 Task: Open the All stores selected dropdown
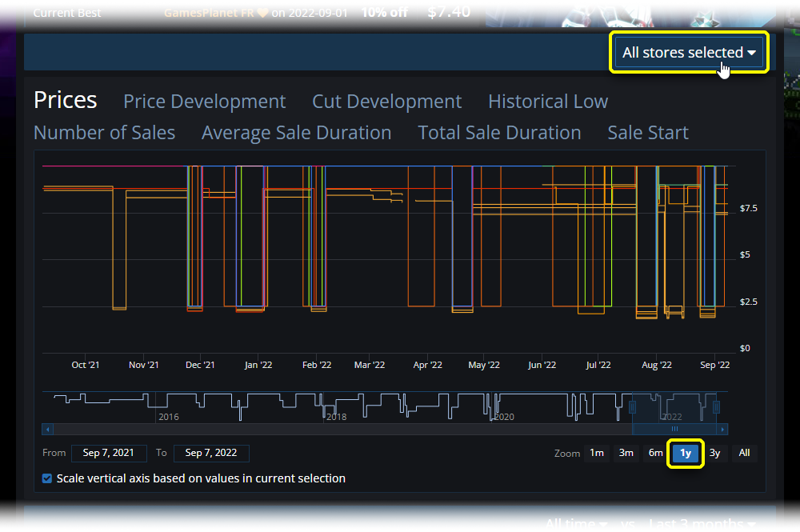tap(689, 52)
